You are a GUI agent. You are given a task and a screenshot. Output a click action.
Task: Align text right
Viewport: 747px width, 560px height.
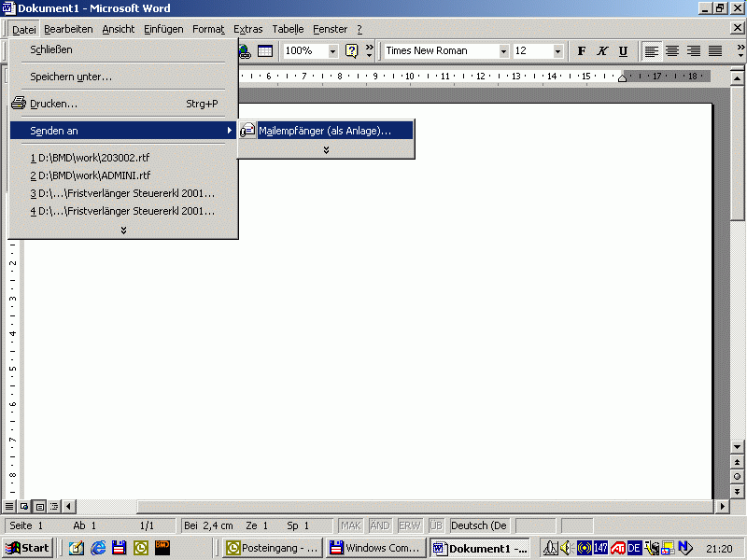(694, 51)
